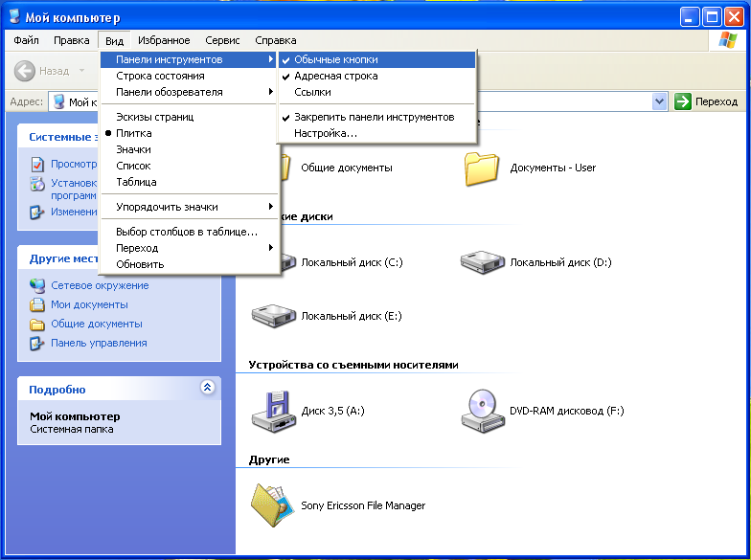This screenshot has height=560, width=751.
Task: Select Список view mode
Action: click(189, 167)
